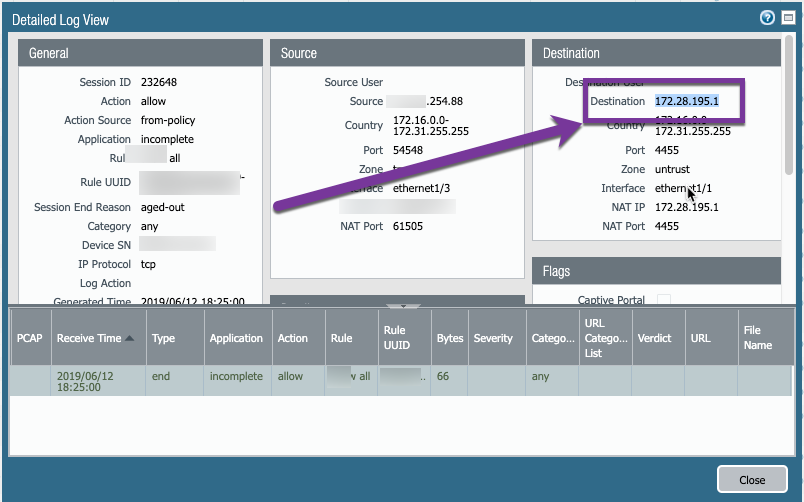Sort by Type column header
The width and height of the screenshot is (804, 502).
[x=163, y=338]
